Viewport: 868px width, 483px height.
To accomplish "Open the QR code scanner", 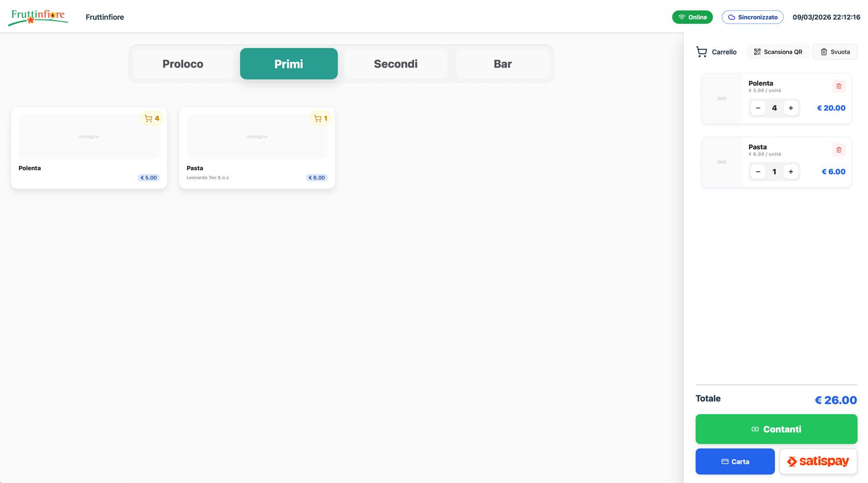I will coord(778,52).
